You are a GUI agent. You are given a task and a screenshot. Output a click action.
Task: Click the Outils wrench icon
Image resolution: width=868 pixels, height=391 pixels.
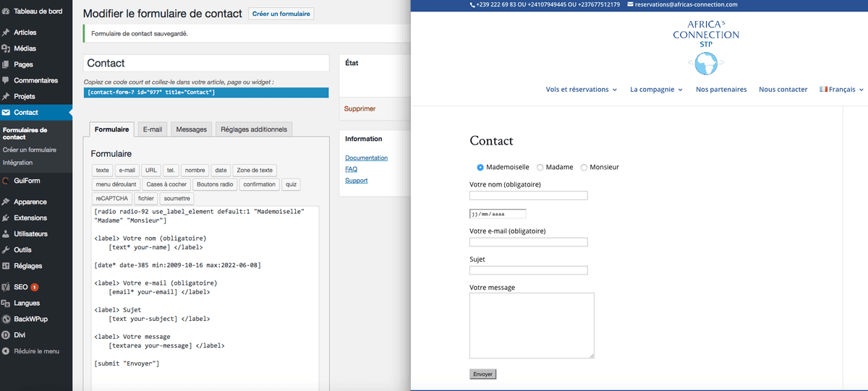tap(6, 249)
